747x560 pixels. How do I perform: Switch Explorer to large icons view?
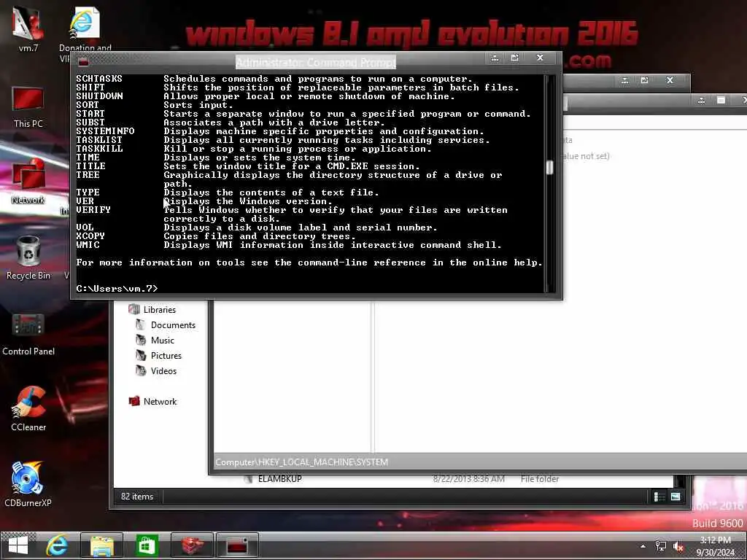point(676,497)
